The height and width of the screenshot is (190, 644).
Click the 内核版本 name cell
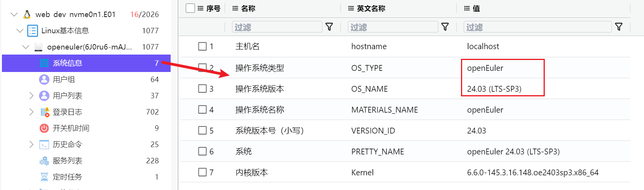tap(252, 173)
